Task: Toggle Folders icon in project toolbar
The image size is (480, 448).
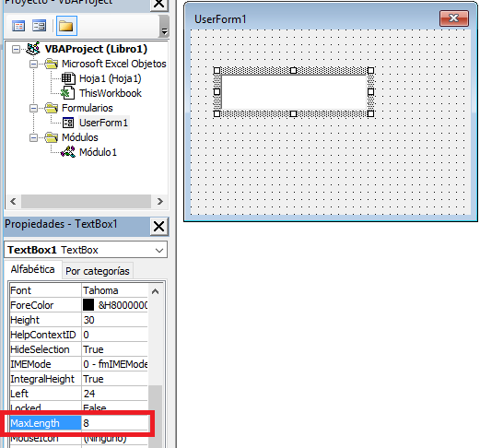Action: [66, 26]
